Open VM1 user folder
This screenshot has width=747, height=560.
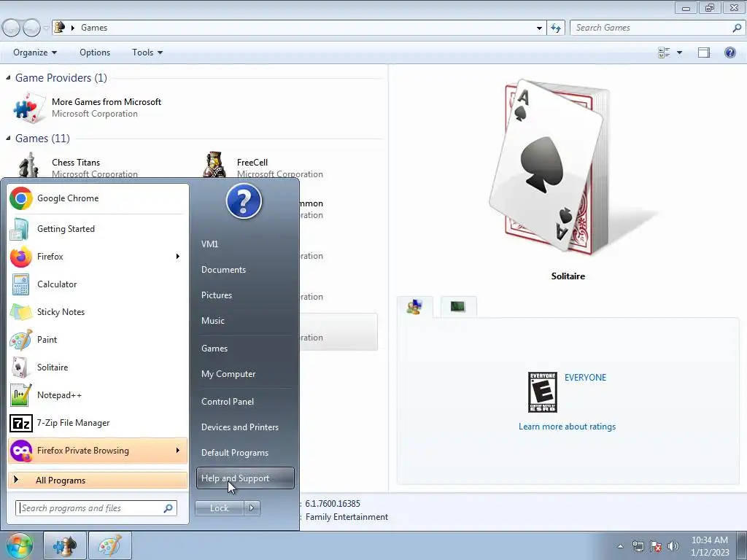[245, 244]
